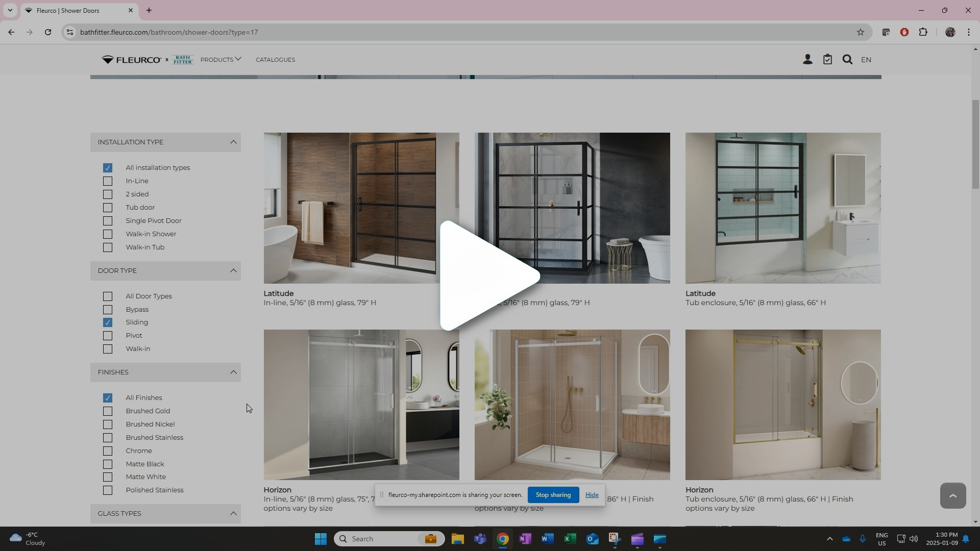Click the Windows taskbar Search box

coord(389,539)
